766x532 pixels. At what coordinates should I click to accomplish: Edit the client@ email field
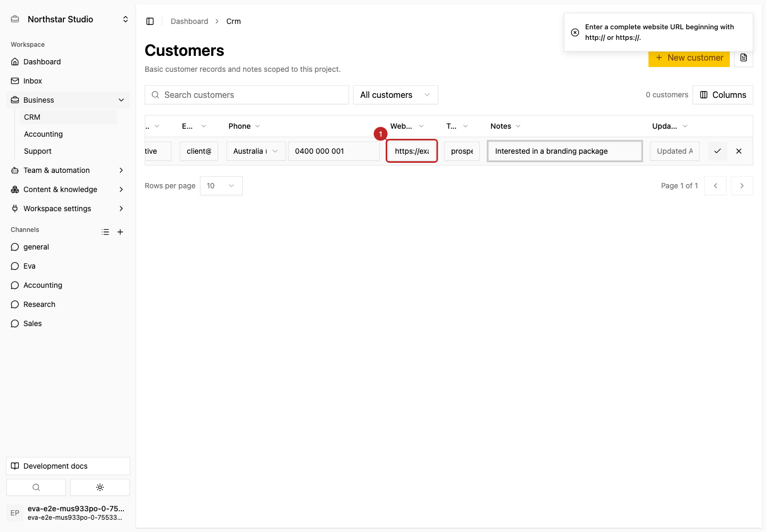(x=199, y=151)
